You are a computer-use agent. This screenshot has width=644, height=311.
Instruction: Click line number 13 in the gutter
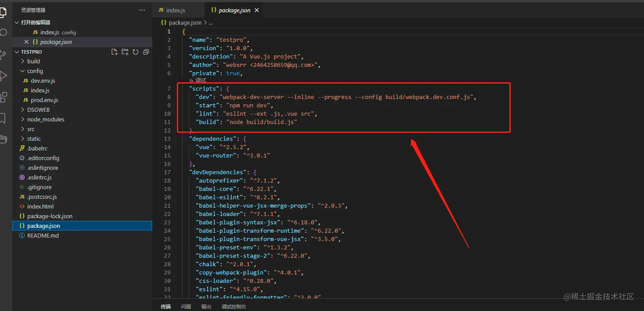(167, 139)
